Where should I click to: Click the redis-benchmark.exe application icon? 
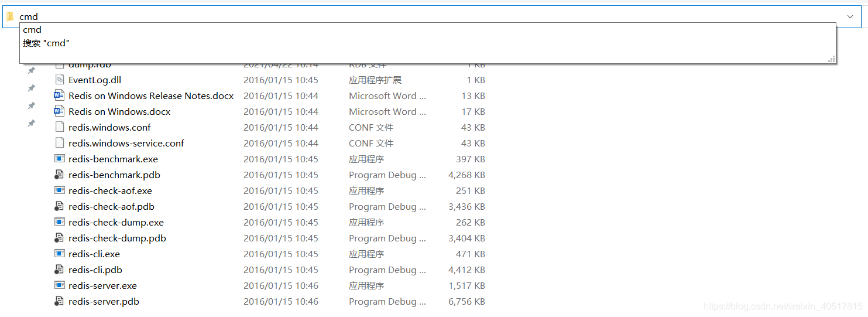59,159
